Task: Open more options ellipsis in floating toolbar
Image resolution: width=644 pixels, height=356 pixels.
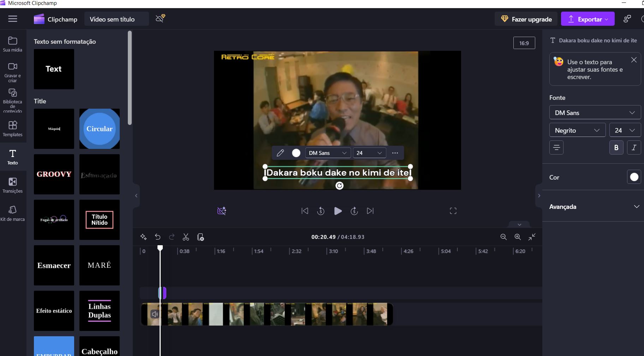Action: (395, 153)
